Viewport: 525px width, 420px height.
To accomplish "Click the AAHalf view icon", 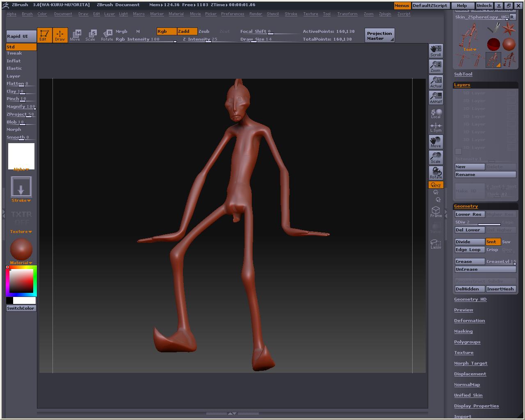I will click(x=436, y=98).
